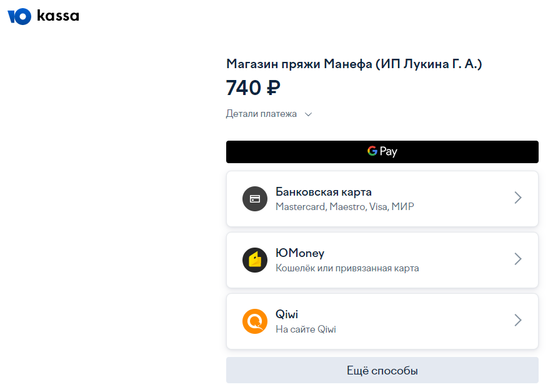Image resolution: width=548 pixels, height=392 pixels.
Task: Open the ЮMoney chevron arrow
Action: click(x=518, y=259)
